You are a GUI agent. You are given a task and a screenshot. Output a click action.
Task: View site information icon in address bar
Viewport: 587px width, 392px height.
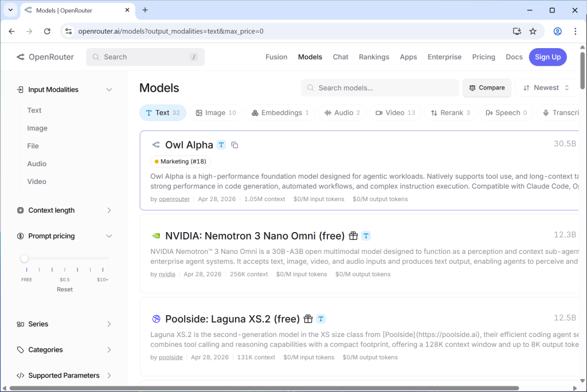pyautogui.click(x=69, y=32)
